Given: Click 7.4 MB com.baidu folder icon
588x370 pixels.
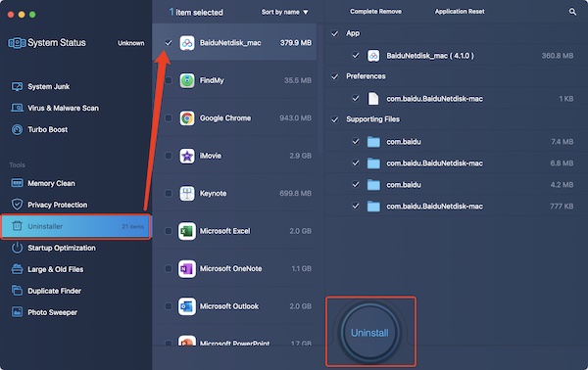Looking at the screenshot, I should pyautogui.click(x=373, y=142).
